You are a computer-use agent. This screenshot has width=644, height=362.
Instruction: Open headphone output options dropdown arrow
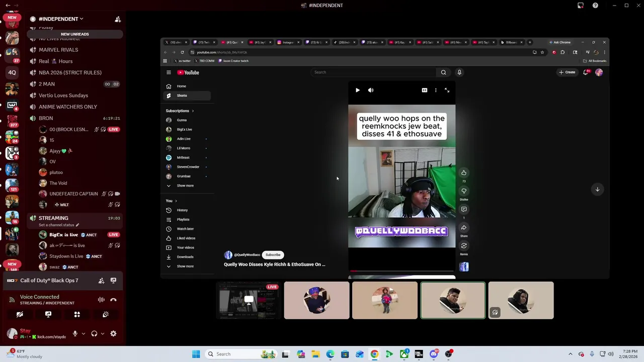coord(102,333)
